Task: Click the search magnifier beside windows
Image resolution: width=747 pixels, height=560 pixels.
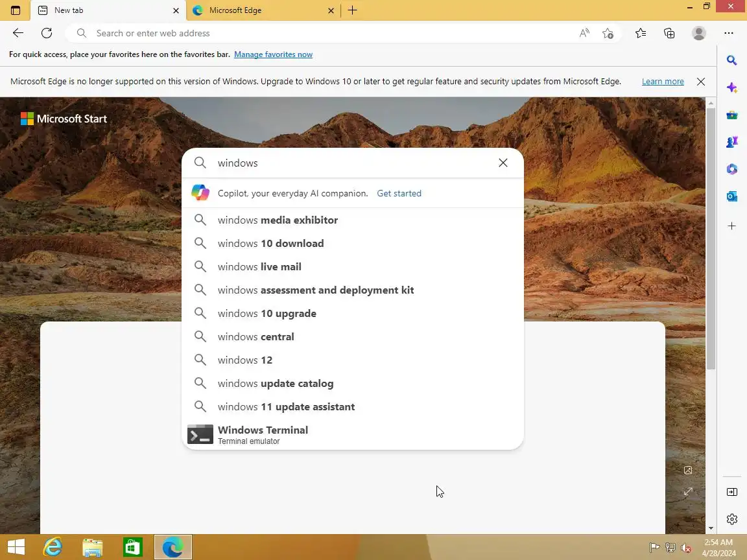Action: click(200, 163)
